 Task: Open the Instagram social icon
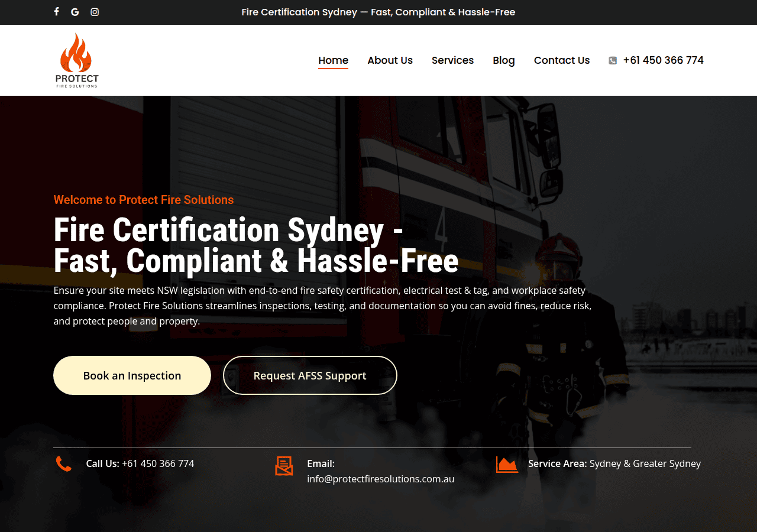point(95,12)
